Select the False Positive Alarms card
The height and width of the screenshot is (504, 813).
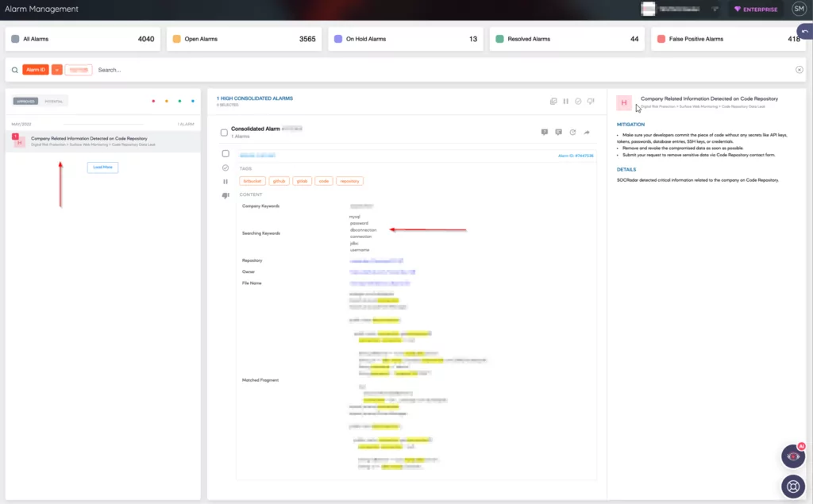[729, 39]
